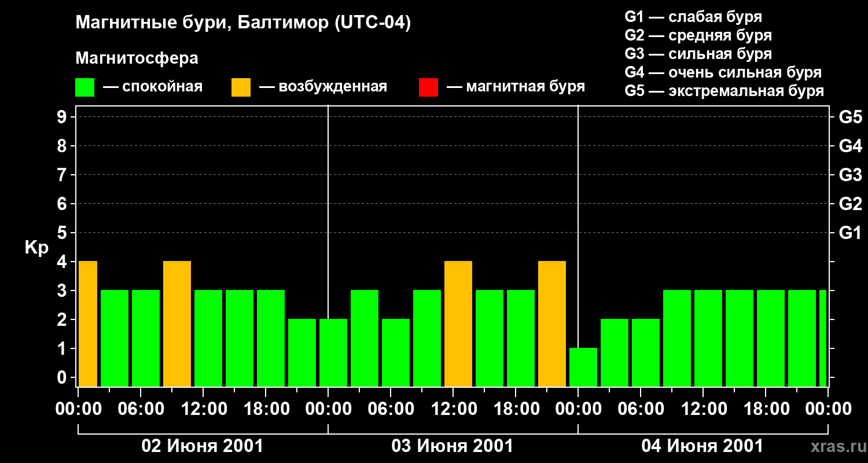Viewport: 868px width, 463px height.
Task: Click the green Kp 3 bar near 03:00 on 03 Июня
Action: point(365,339)
